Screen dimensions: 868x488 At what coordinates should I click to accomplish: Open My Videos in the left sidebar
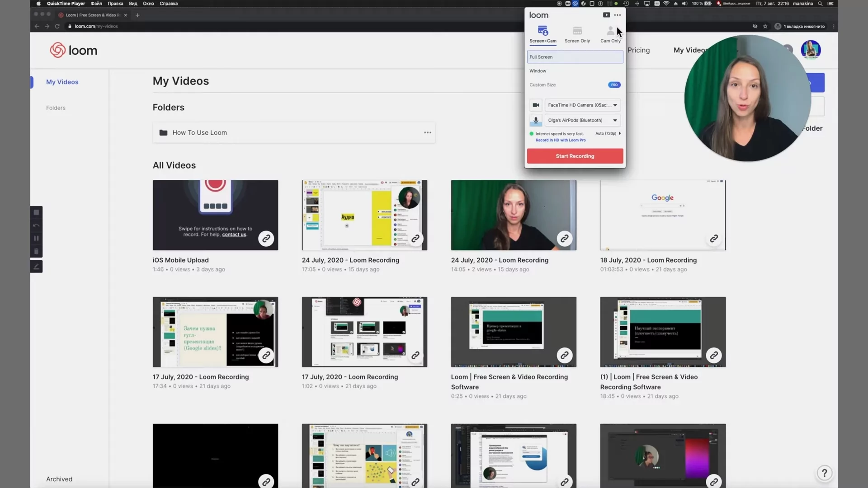[62, 82]
